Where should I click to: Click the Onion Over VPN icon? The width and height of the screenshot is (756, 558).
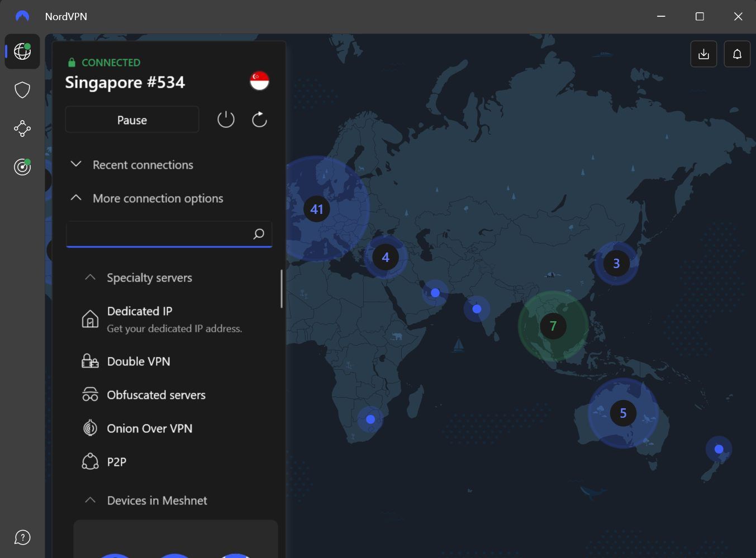pos(90,428)
